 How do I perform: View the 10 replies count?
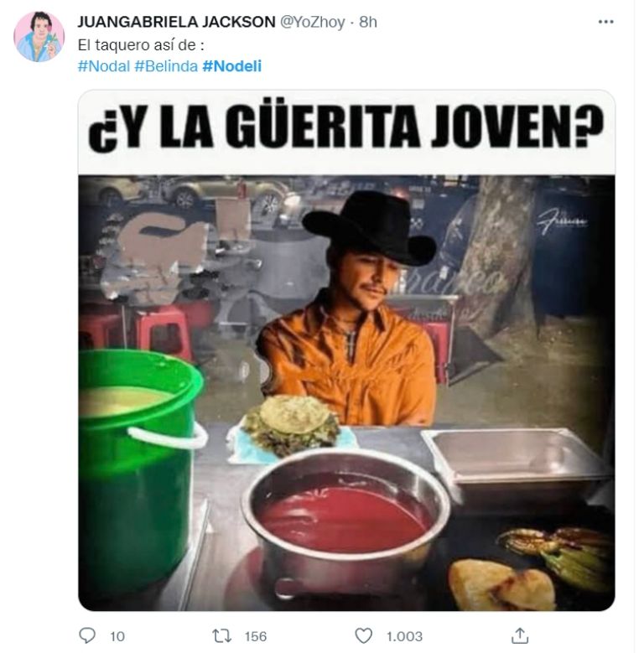click(x=117, y=636)
